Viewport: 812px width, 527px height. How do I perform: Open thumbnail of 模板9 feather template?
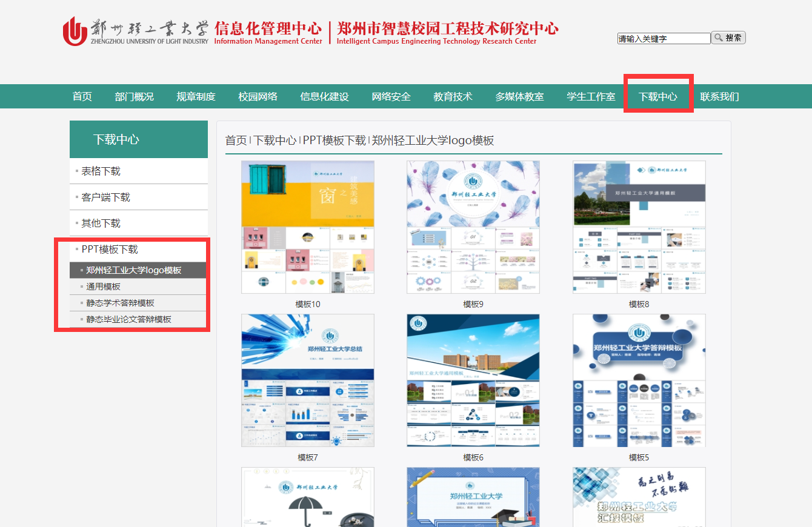(473, 227)
